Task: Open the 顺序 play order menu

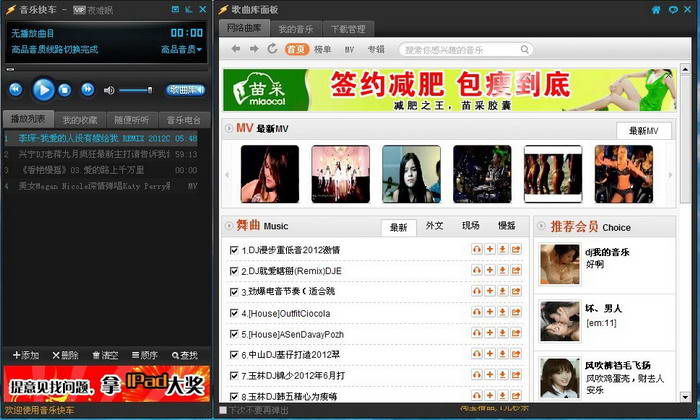Action: point(145,355)
